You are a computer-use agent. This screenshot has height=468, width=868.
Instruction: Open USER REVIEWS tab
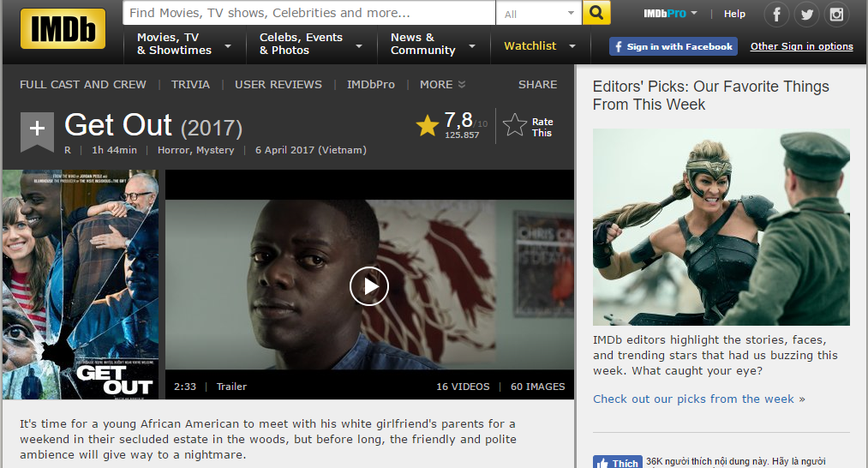[x=278, y=85]
